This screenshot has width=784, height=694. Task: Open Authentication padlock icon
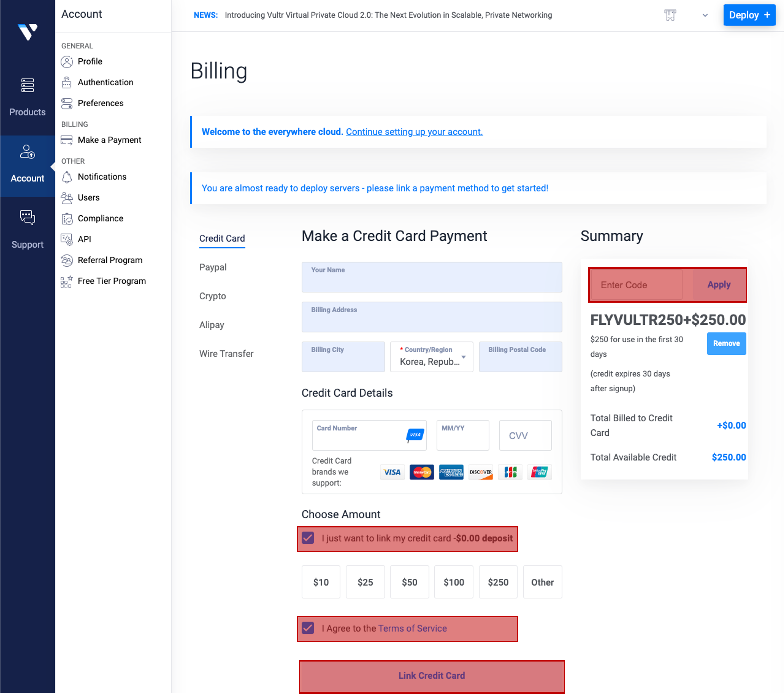(67, 82)
